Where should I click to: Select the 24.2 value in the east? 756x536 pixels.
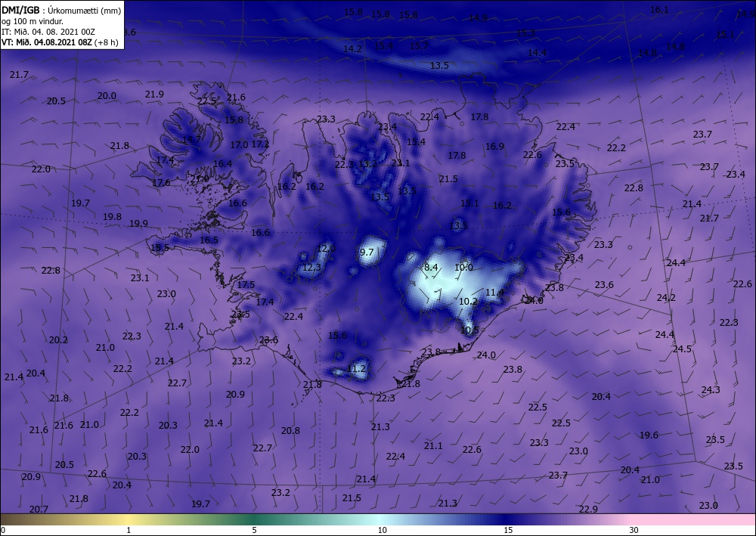click(666, 298)
